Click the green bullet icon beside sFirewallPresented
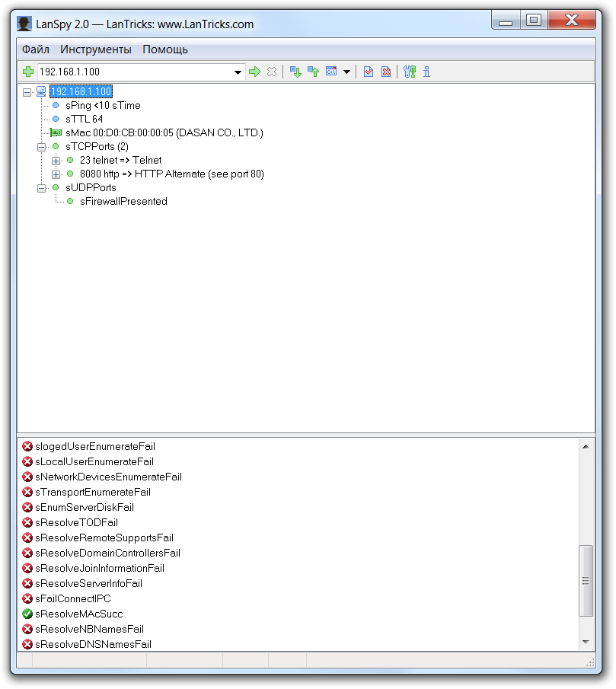The height and width of the screenshot is (689, 616). tap(70, 201)
